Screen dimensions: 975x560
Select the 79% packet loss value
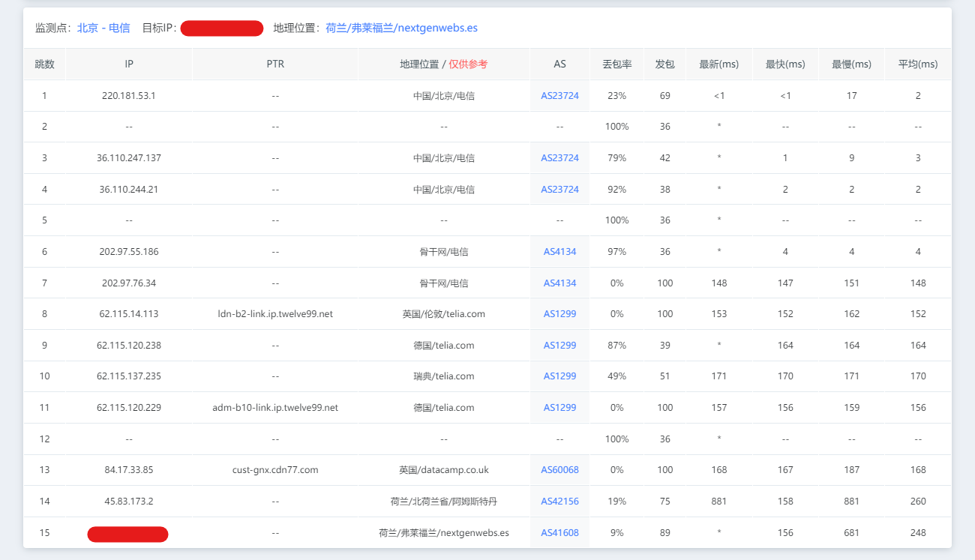click(616, 158)
